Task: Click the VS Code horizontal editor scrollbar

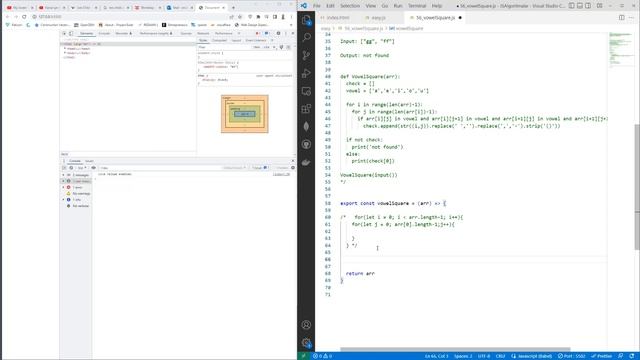Action: tap(455, 349)
